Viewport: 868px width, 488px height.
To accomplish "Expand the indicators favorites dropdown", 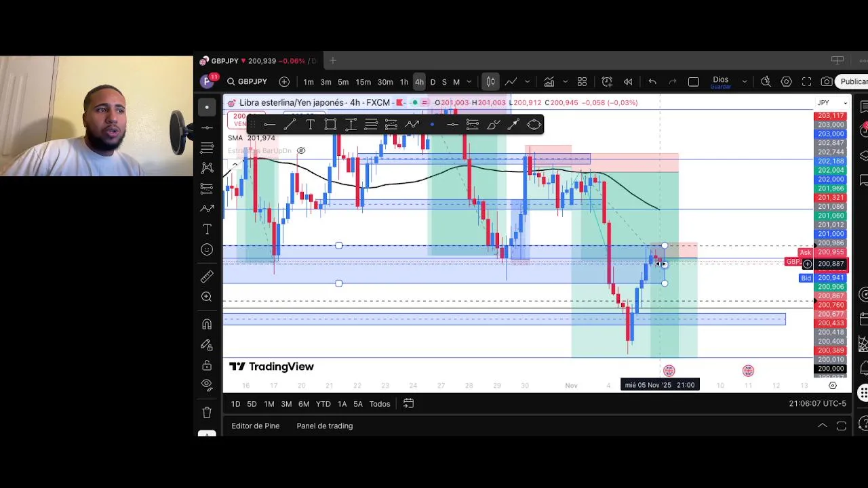I will [x=565, y=82].
